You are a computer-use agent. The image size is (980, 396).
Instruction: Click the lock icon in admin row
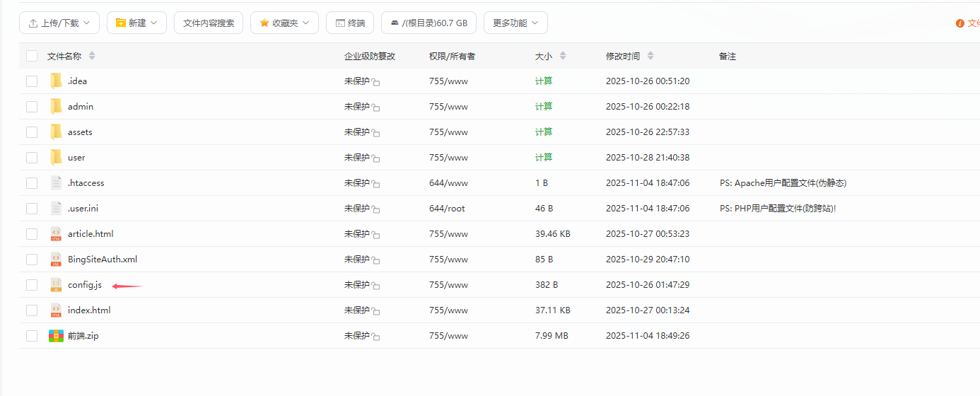tap(375, 108)
